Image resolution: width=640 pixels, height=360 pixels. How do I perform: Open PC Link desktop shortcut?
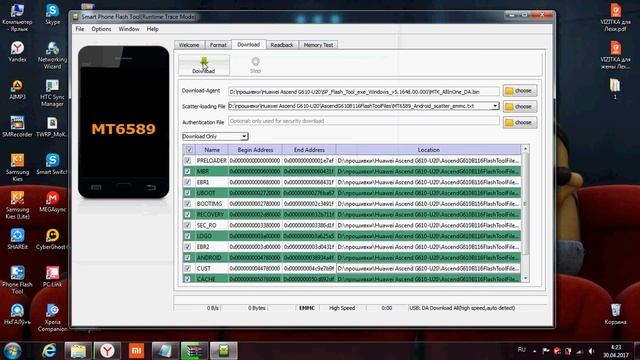[52, 277]
